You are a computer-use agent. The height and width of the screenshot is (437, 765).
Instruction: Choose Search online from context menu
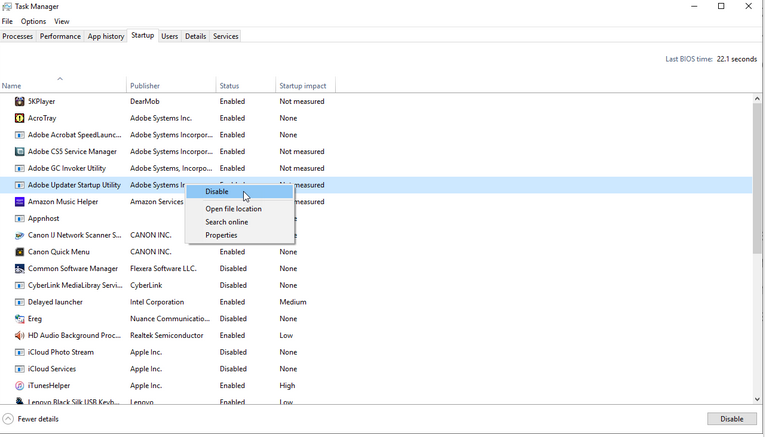coord(240,222)
